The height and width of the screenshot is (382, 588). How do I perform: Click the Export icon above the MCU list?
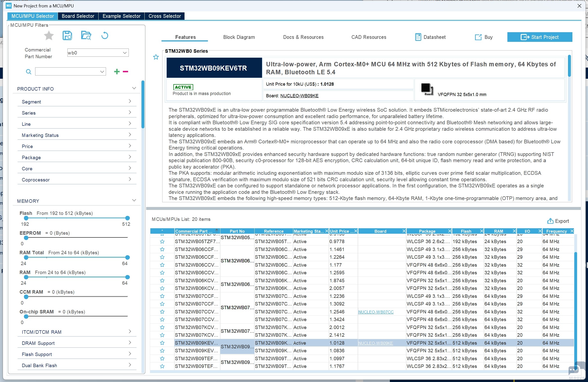click(x=550, y=221)
